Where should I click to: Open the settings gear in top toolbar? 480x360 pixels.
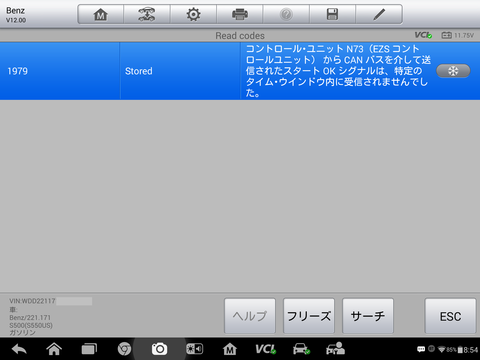193,14
